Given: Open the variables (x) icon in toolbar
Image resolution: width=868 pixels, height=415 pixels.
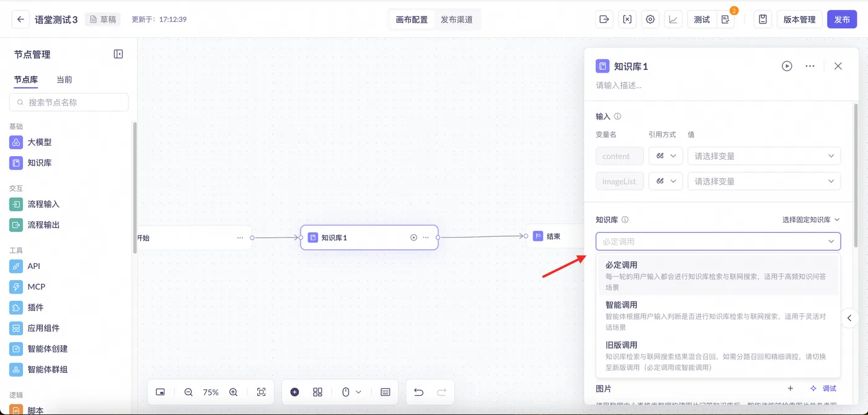Looking at the screenshot, I should click(x=627, y=19).
